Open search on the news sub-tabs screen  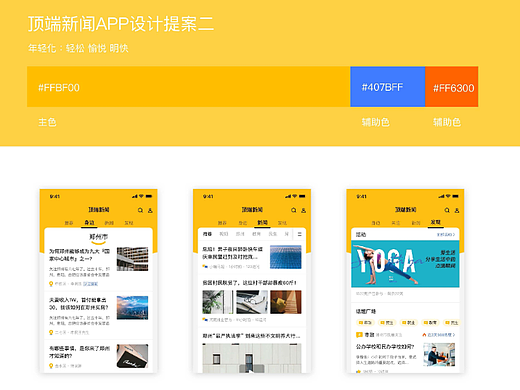pyautogui.click(x=294, y=210)
